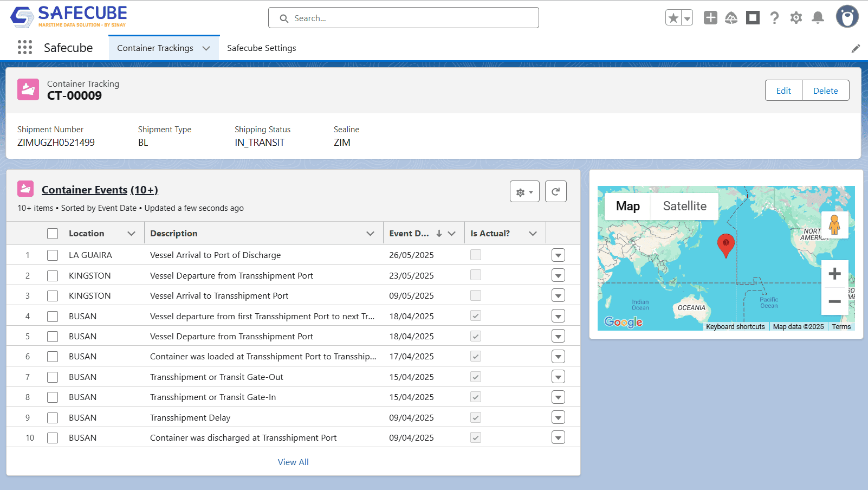Image resolution: width=868 pixels, height=490 pixels.
Task: Click View All link
Action: coord(293,462)
